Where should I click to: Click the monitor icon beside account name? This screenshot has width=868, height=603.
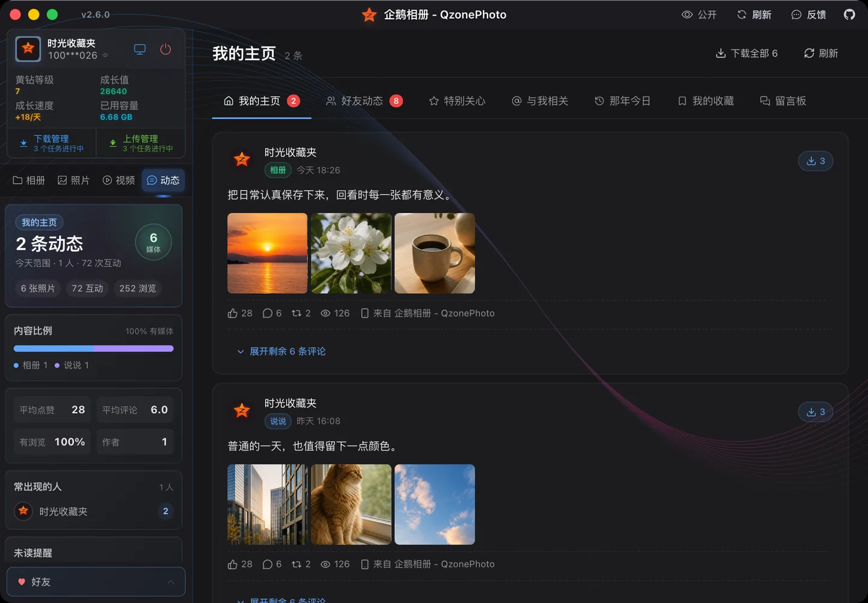[140, 49]
